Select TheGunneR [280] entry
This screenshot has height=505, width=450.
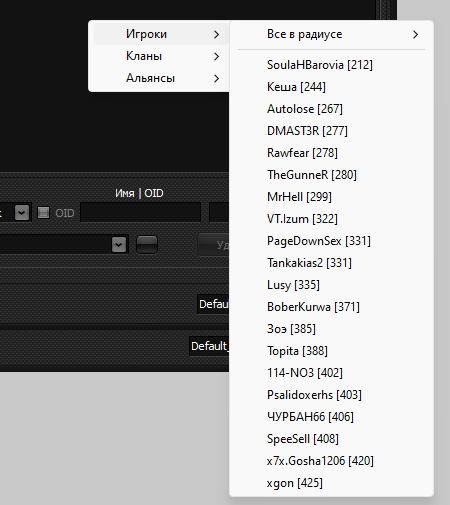coord(331,175)
